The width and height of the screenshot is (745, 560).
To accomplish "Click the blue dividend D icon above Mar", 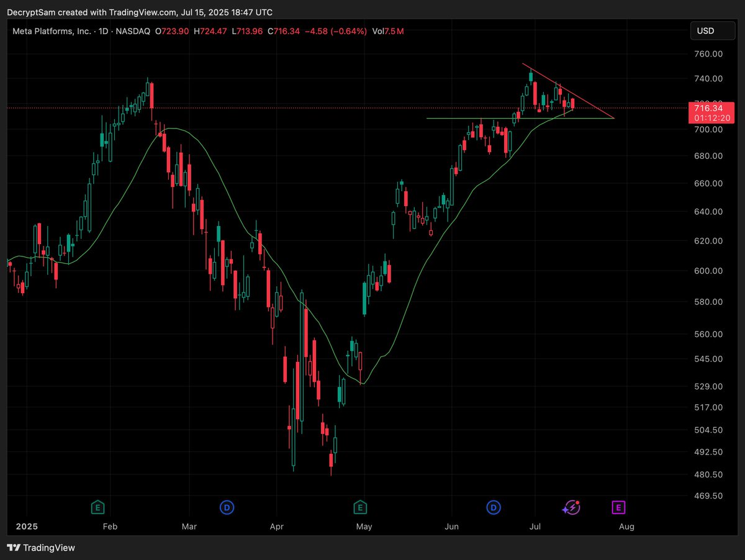I will coord(227,508).
